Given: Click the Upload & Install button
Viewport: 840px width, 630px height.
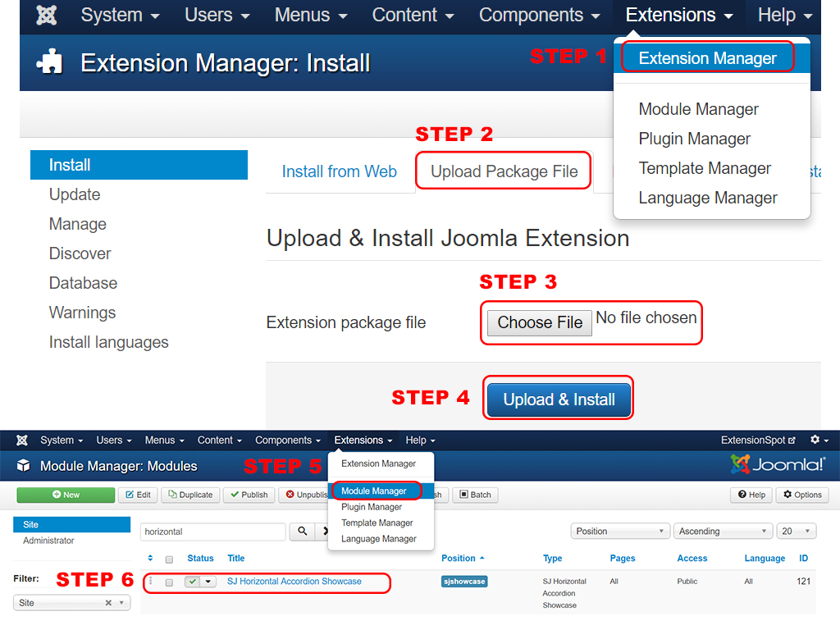Looking at the screenshot, I should tap(559, 399).
